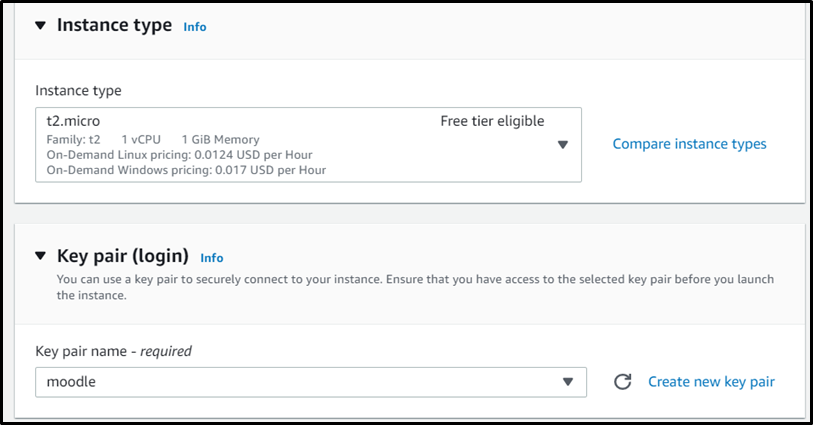The height and width of the screenshot is (425, 813).
Task: Click the arrow on the instance type dropdown
Action: [x=562, y=145]
